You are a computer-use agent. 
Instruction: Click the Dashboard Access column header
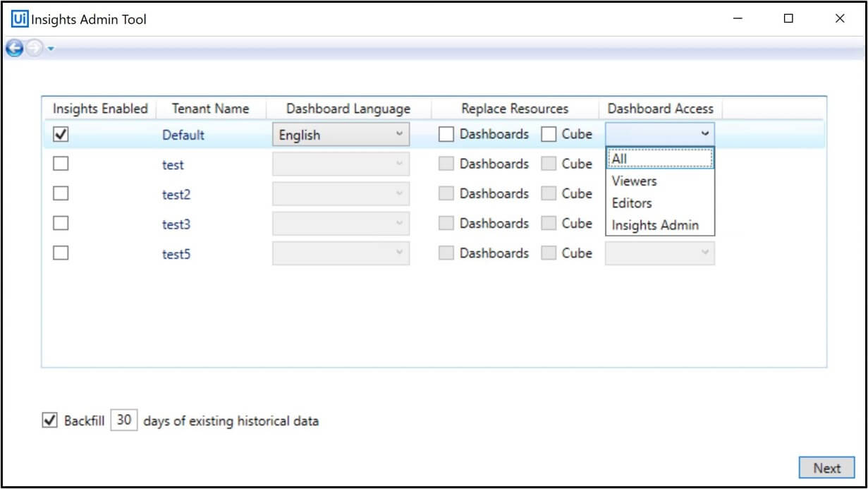pyautogui.click(x=660, y=109)
